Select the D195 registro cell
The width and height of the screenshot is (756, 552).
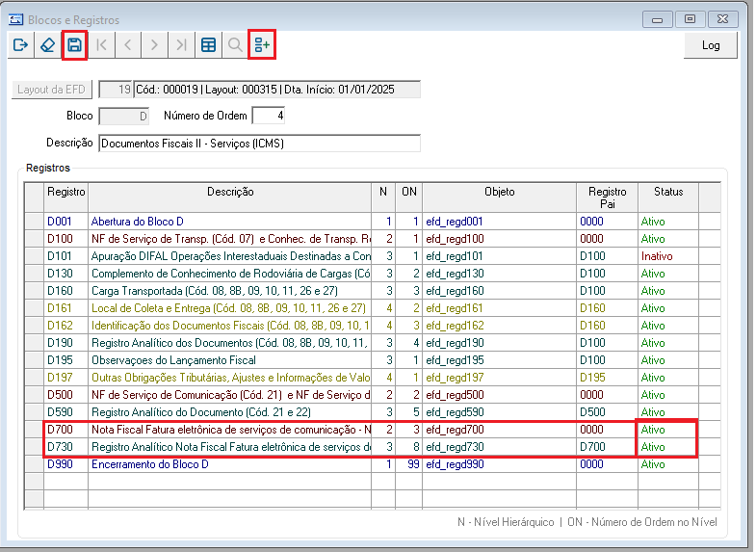(x=66, y=360)
